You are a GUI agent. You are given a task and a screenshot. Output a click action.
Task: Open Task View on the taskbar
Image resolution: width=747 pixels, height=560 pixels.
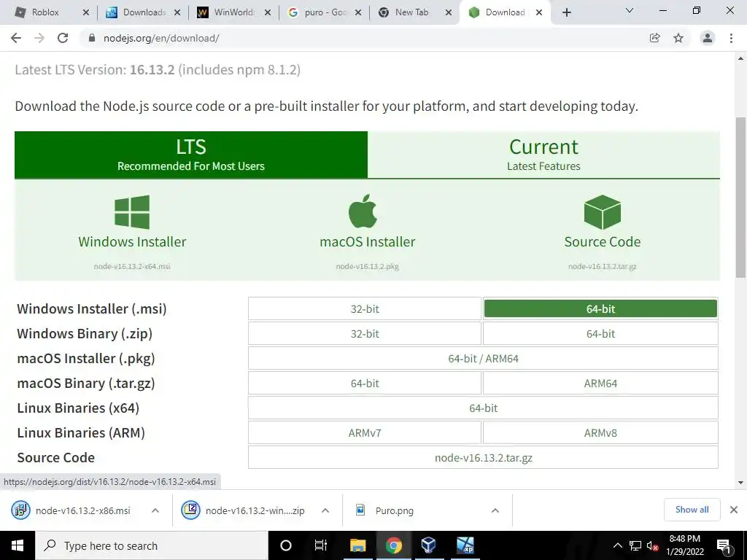coord(321,545)
